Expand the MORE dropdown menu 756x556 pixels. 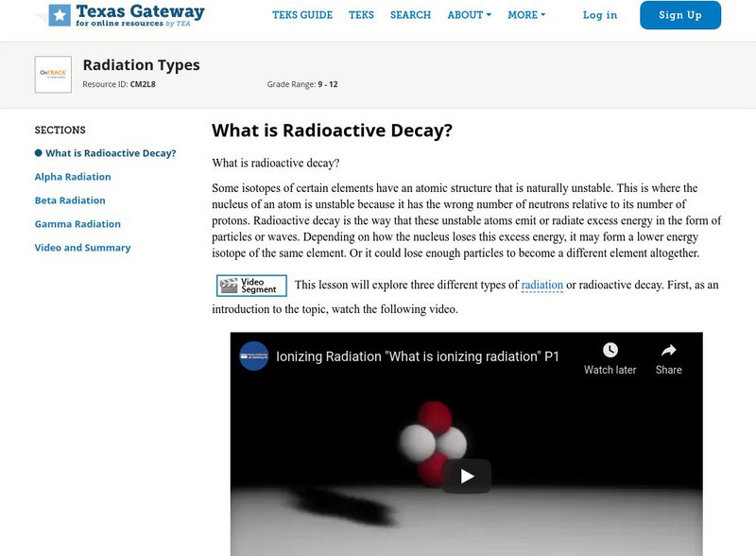point(526,15)
